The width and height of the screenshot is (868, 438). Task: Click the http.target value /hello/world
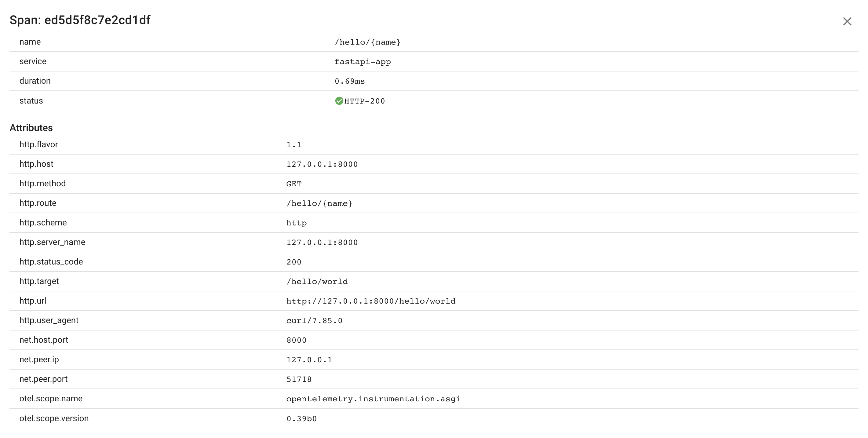(x=317, y=282)
